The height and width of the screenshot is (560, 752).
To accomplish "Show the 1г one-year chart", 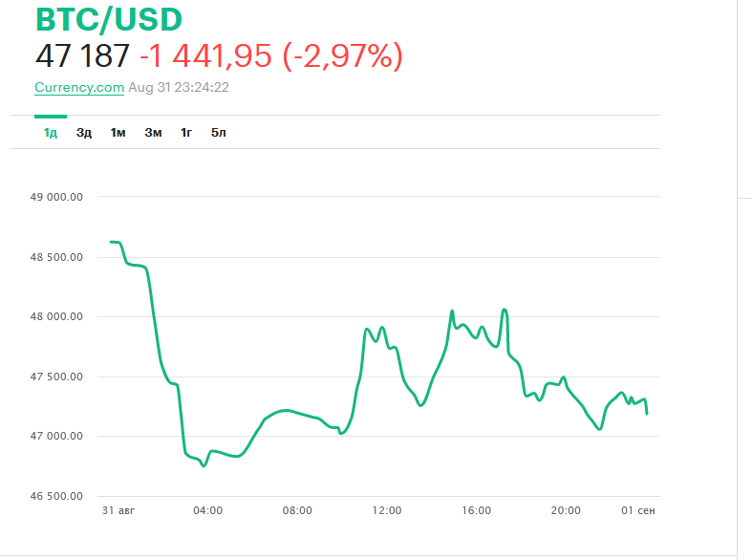I will click(x=186, y=133).
